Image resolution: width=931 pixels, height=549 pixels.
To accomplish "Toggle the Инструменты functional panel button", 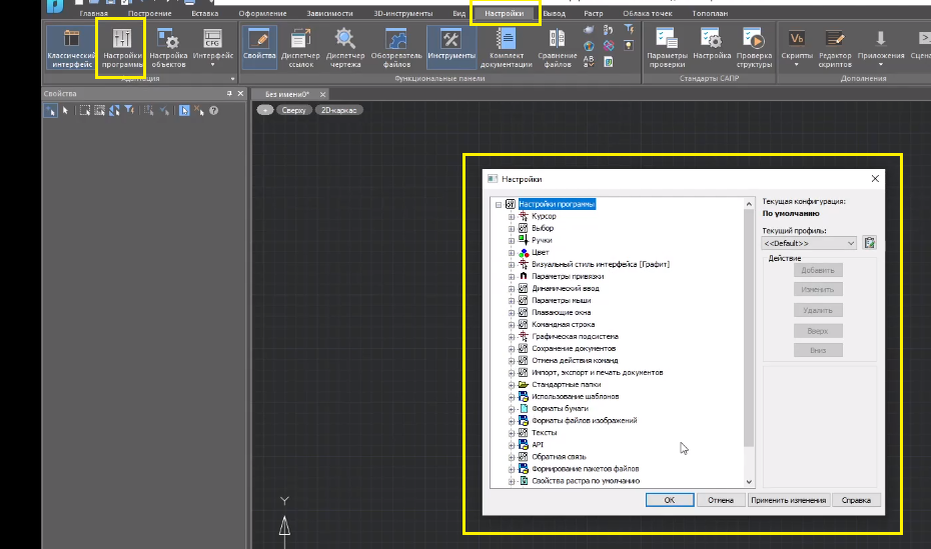I will (x=451, y=45).
